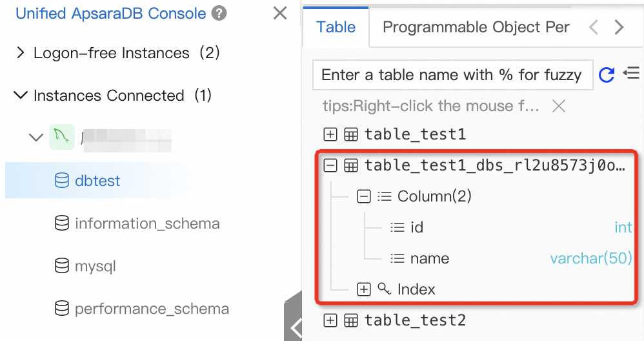Click the table_test2 grid icon
The width and height of the screenshot is (644, 341).
[x=351, y=320]
